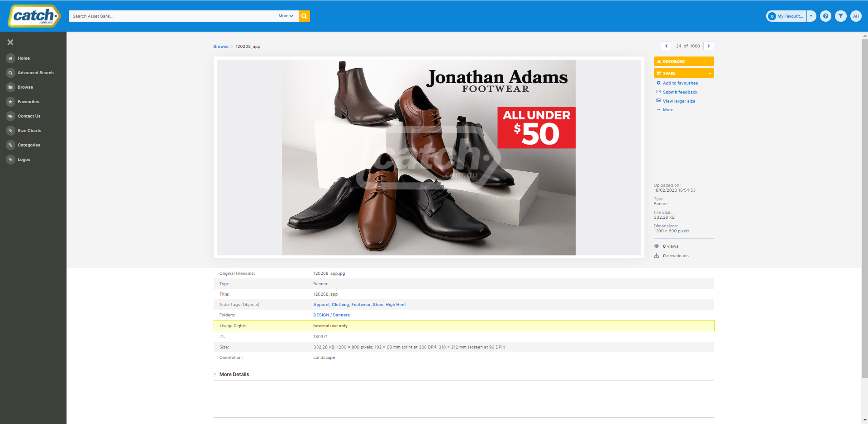Click the High Heel auto-tag
Screen dimensions: 868x424
pos(396,305)
